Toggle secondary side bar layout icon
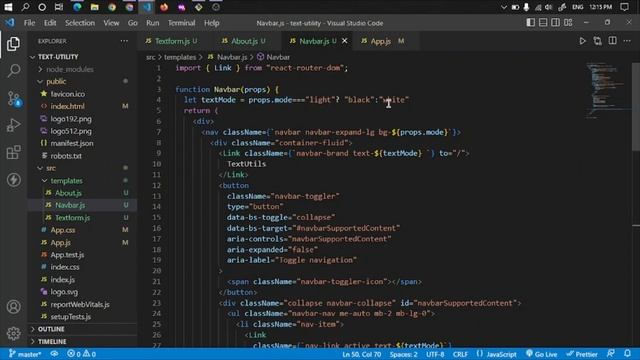640x360 pixels. click(556, 22)
